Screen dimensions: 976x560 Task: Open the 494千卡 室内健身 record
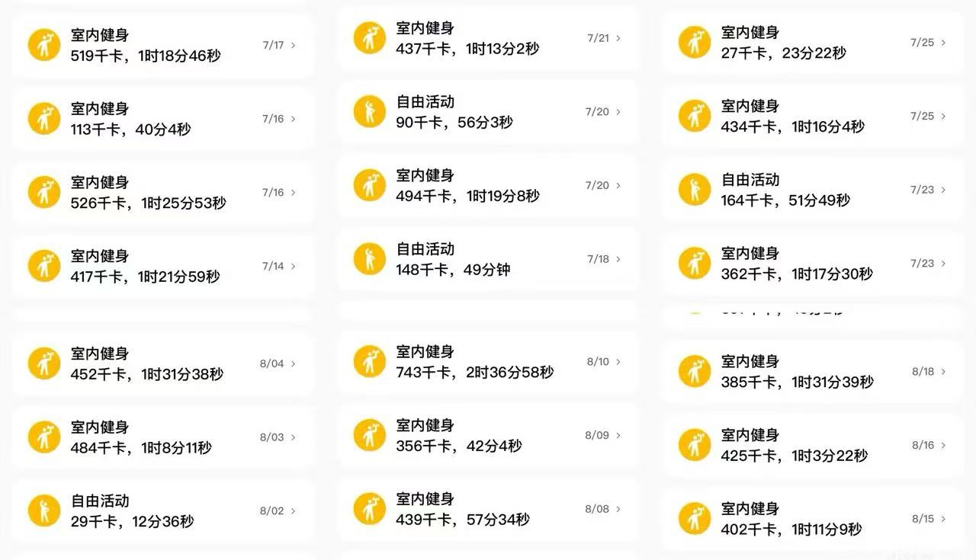pyautogui.click(x=488, y=186)
